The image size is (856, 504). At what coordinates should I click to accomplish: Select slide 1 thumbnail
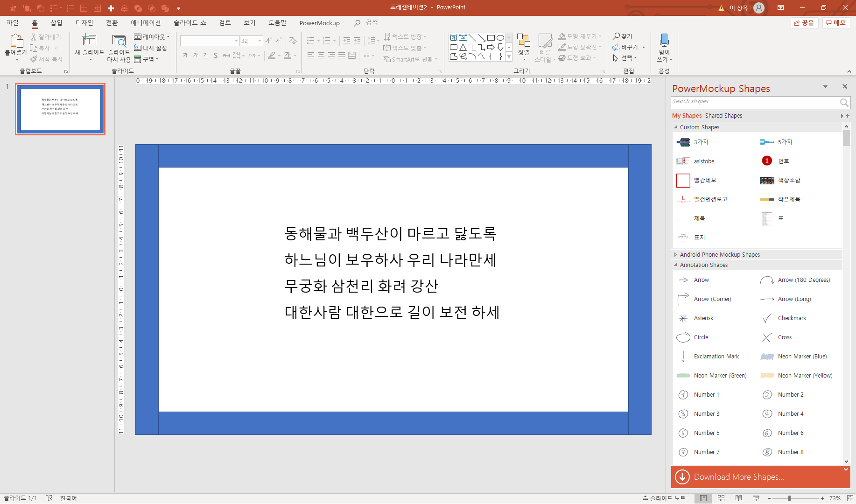[x=60, y=109]
